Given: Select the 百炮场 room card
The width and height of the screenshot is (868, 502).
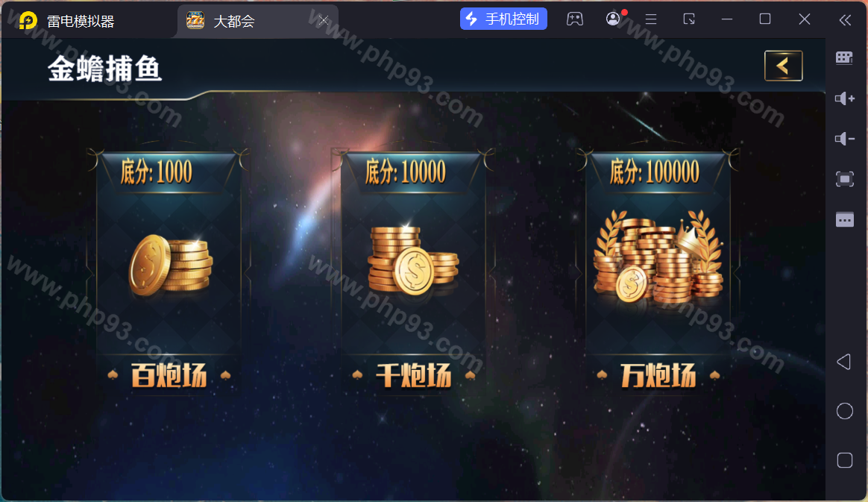Looking at the screenshot, I should pos(169,273).
